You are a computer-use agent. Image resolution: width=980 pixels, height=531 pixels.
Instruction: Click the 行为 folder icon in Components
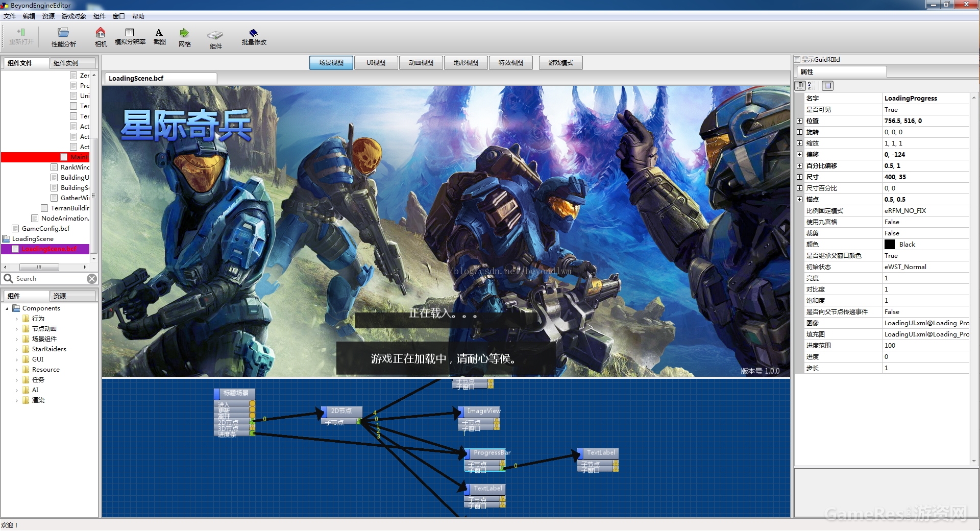[x=26, y=318]
